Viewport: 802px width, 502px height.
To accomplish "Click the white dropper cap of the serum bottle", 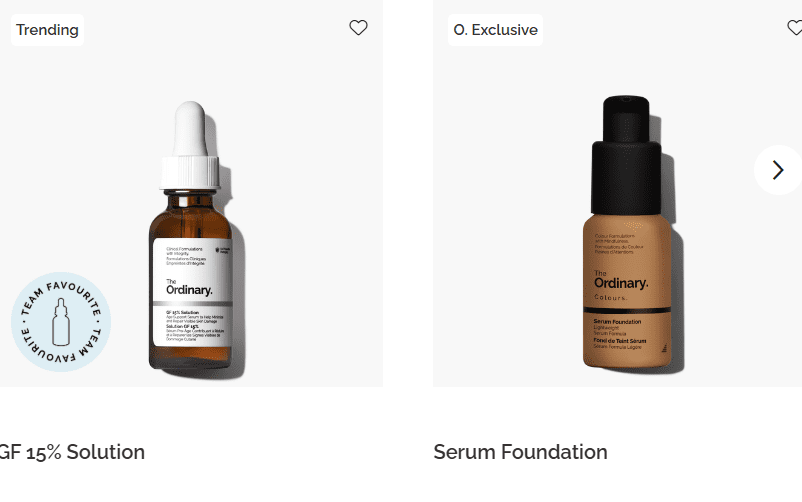I will tap(190, 146).
